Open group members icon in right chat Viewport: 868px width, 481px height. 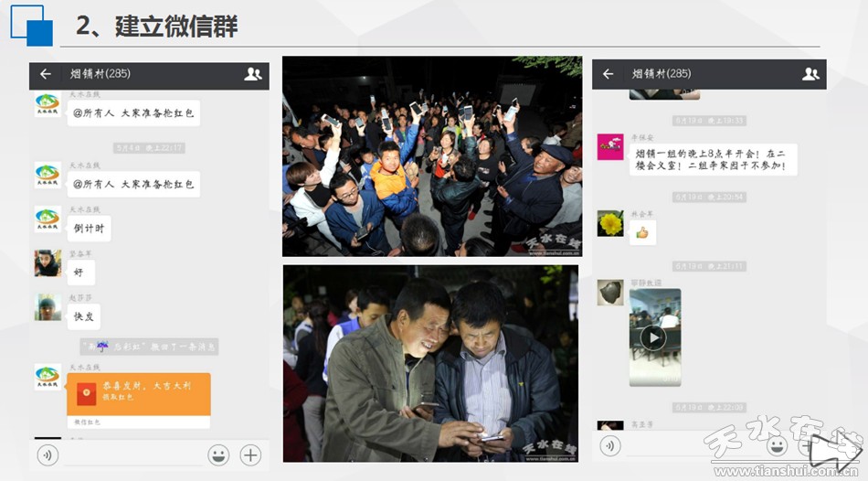pos(810,74)
